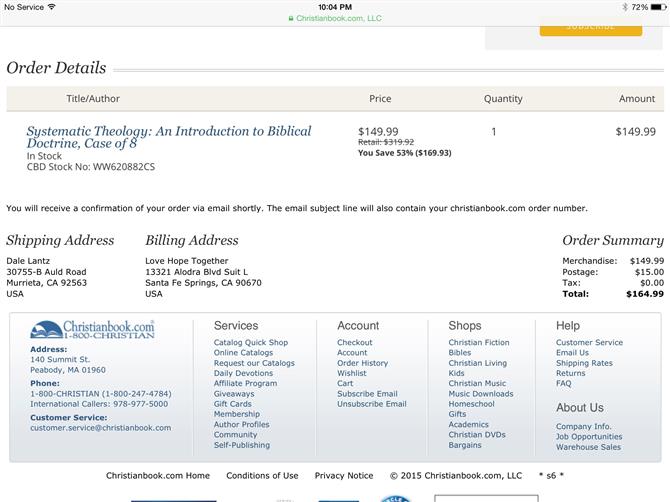Screen dimensions: 670x502
Task: Tap International Callers 978-977-5000 number
Action: pyautogui.click(x=99, y=404)
